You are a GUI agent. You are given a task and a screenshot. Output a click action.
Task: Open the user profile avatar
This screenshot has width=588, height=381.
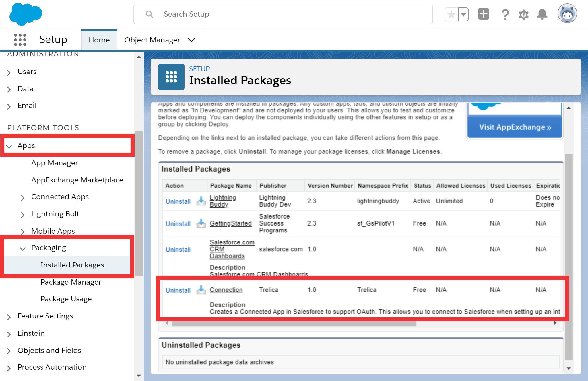point(567,13)
